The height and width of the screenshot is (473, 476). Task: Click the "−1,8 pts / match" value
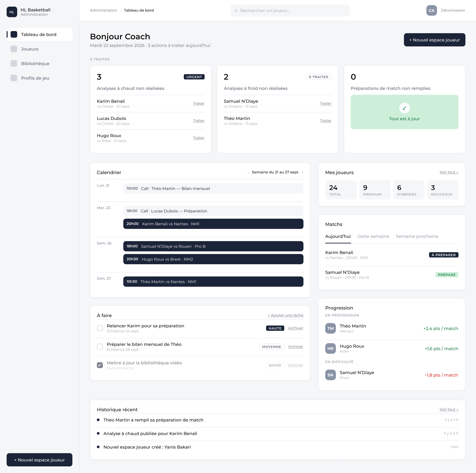[x=441, y=375]
